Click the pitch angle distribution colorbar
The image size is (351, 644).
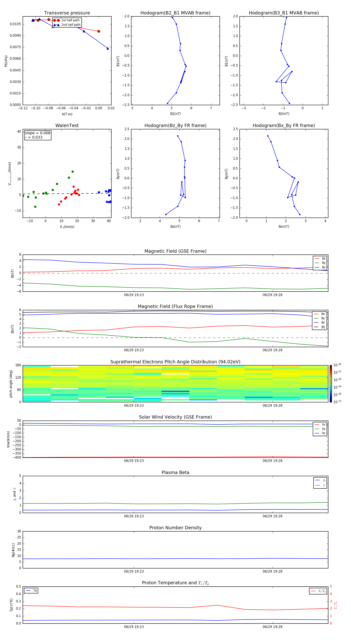[x=331, y=384]
